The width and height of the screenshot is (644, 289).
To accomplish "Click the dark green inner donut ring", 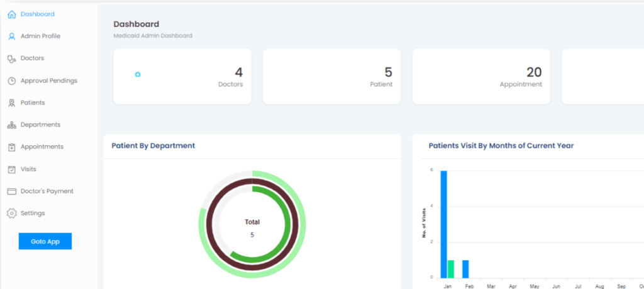I will [x=287, y=224].
